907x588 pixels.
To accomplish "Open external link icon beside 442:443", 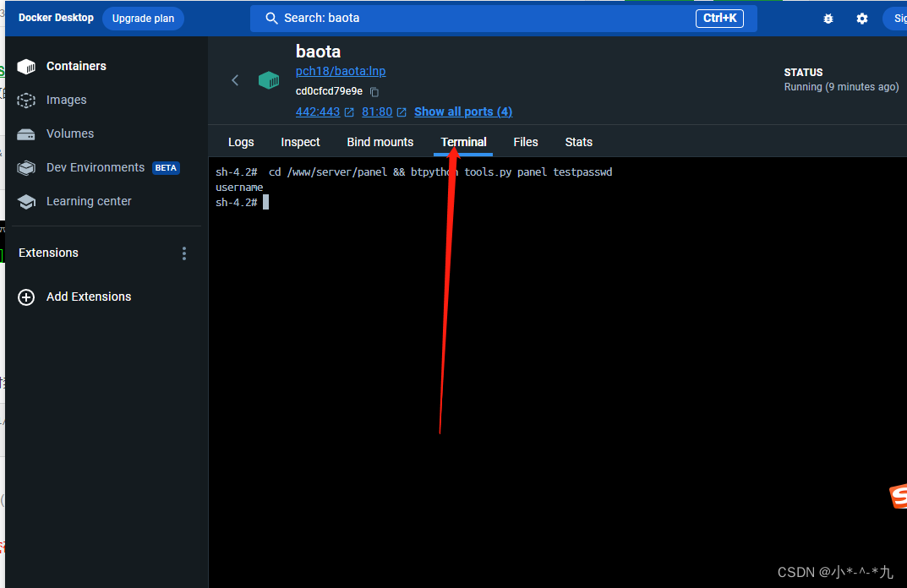I will click(349, 112).
